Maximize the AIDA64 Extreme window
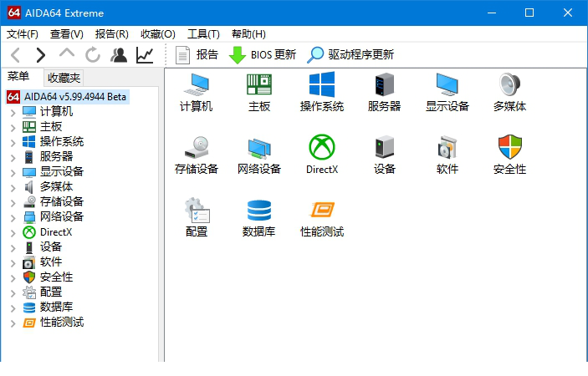The image size is (588, 376). point(529,13)
